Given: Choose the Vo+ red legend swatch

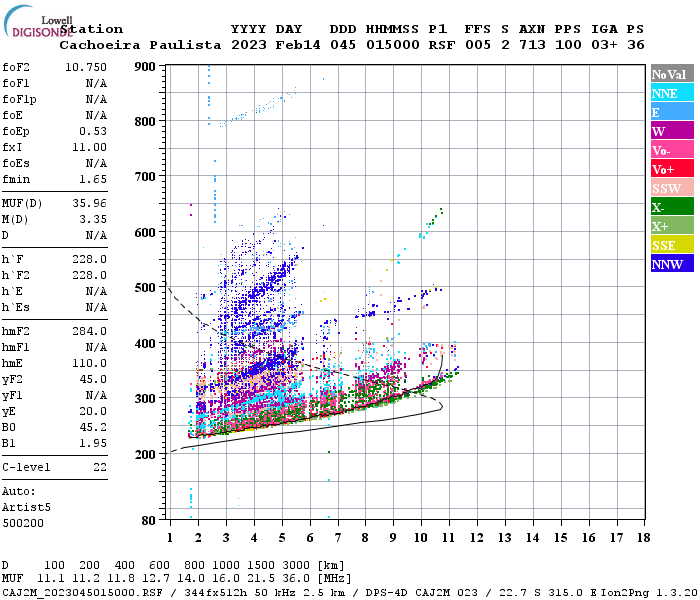Looking at the screenshot, I should tap(672, 169).
